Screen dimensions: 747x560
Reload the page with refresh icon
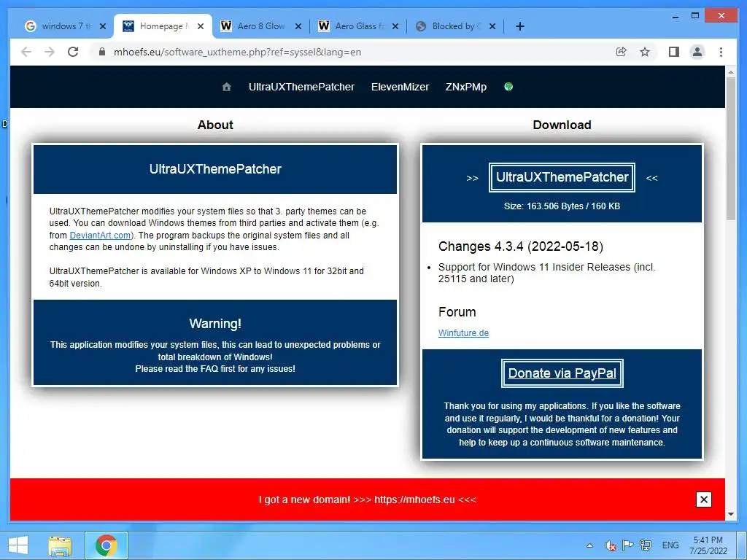point(73,52)
